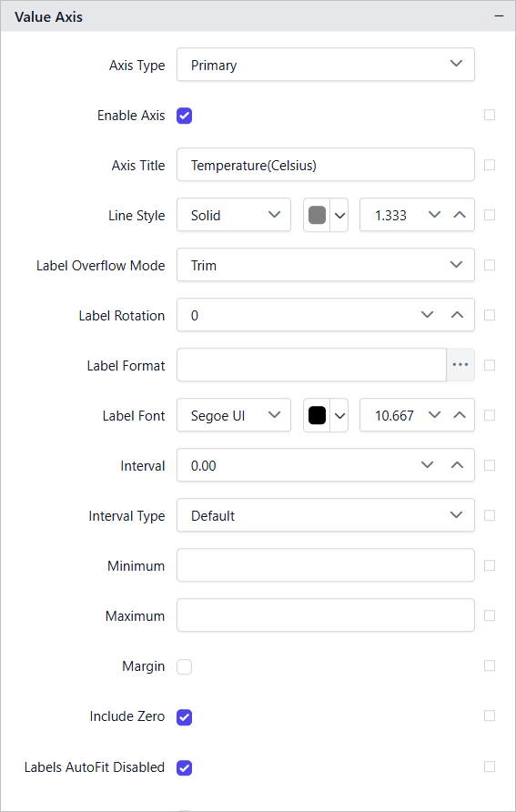Viewport: 516px width, 812px height.
Task: Collapse the Value Axis section
Action: 499,16
